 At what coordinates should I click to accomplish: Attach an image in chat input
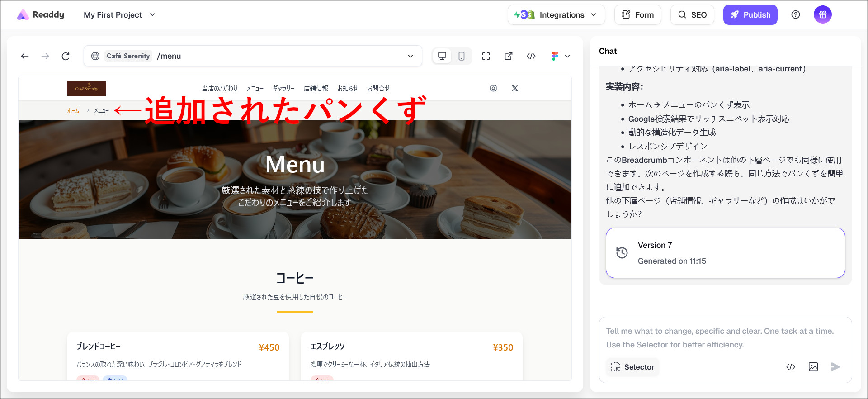(x=813, y=367)
